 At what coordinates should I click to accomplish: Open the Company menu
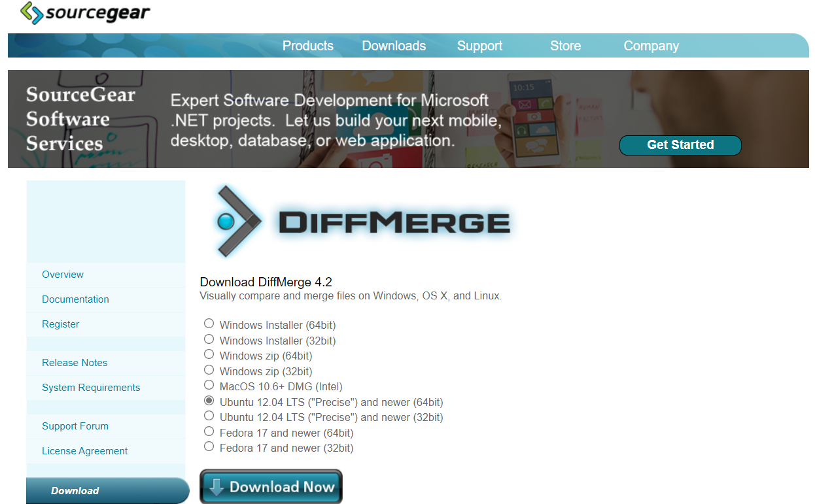tap(651, 46)
